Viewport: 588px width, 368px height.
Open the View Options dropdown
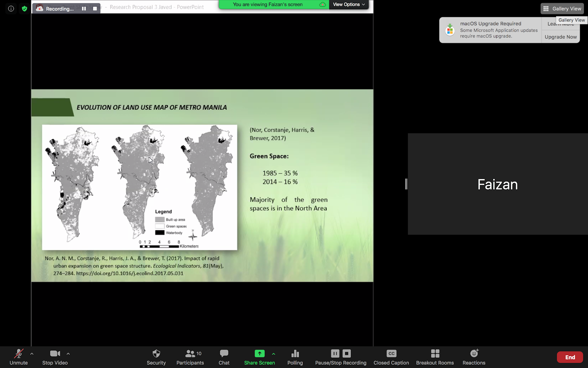(349, 4)
